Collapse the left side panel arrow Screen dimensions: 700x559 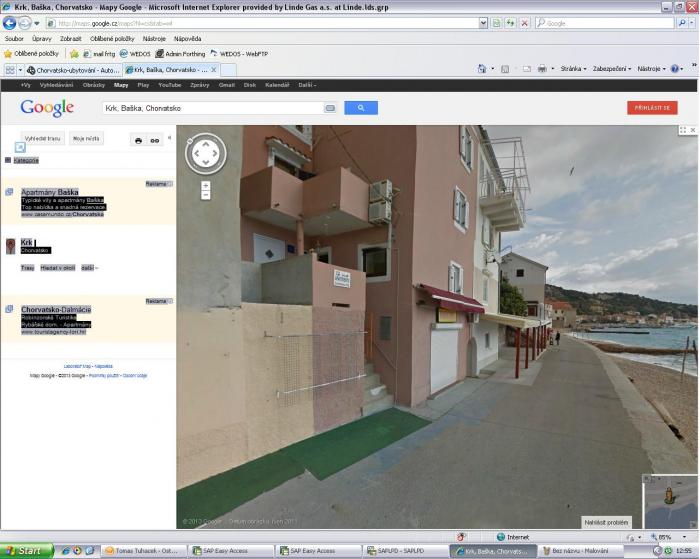click(x=169, y=138)
